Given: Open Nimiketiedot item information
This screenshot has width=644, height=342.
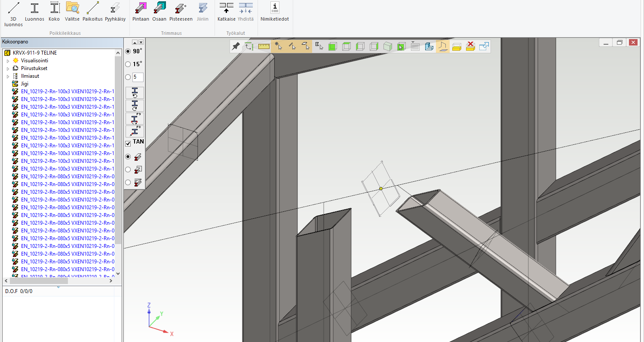Looking at the screenshot, I should pos(275,8).
